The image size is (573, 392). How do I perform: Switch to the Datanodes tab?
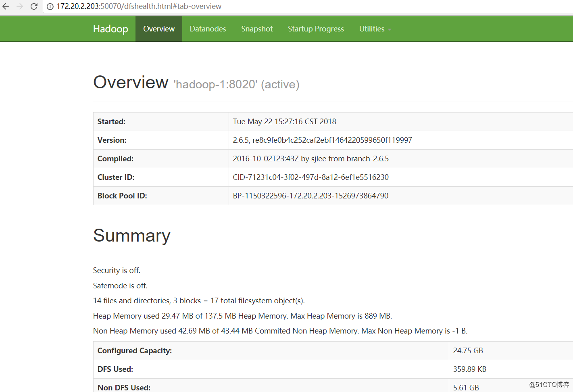point(208,29)
